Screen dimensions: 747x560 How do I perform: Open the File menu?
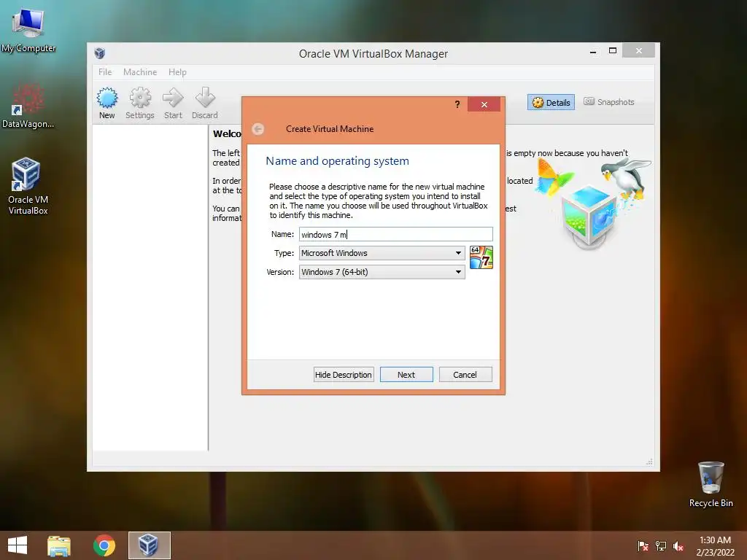click(105, 72)
